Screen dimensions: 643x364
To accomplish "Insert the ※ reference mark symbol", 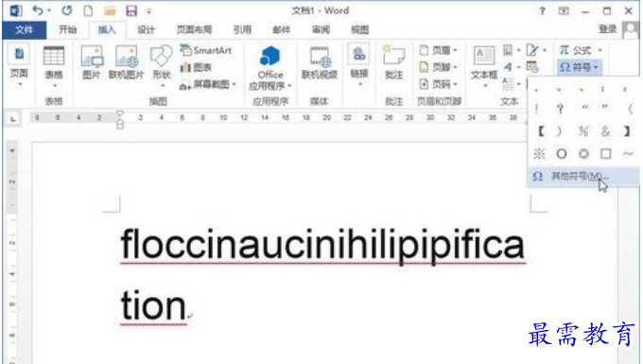I will tap(539, 154).
